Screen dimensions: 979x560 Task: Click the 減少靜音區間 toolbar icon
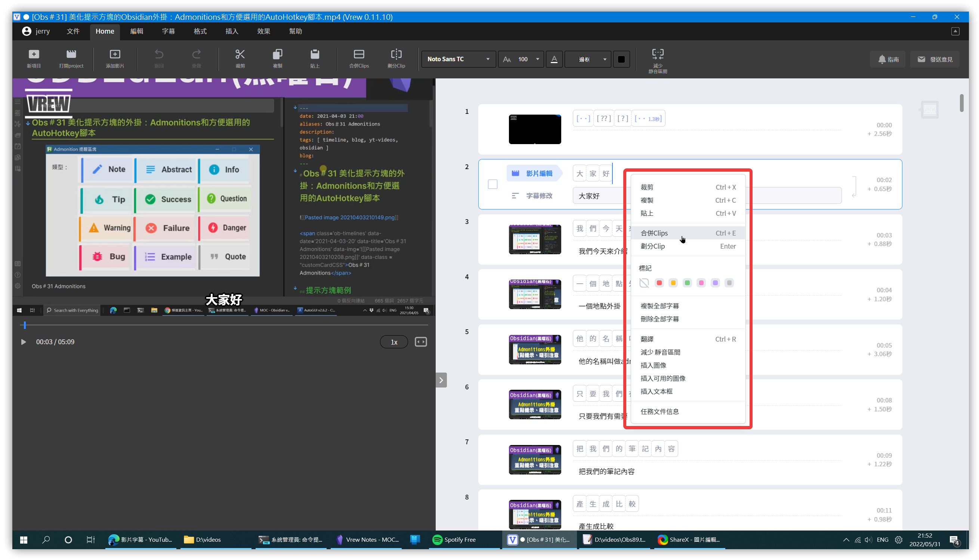658,54
